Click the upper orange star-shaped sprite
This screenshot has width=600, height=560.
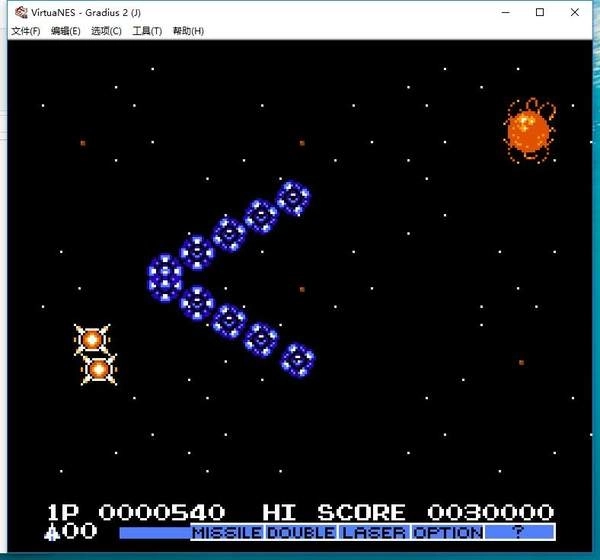[x=91, y=340]
